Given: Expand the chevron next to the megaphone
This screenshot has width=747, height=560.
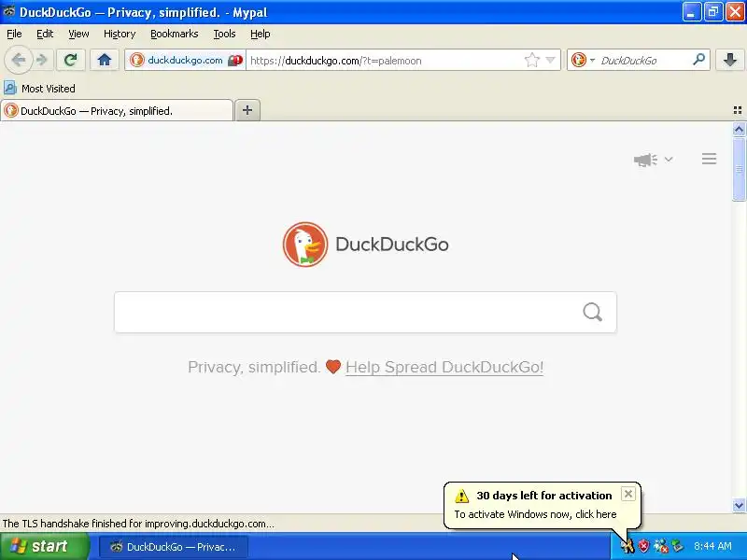Looking at the screenshot, I should click(669, 159).
